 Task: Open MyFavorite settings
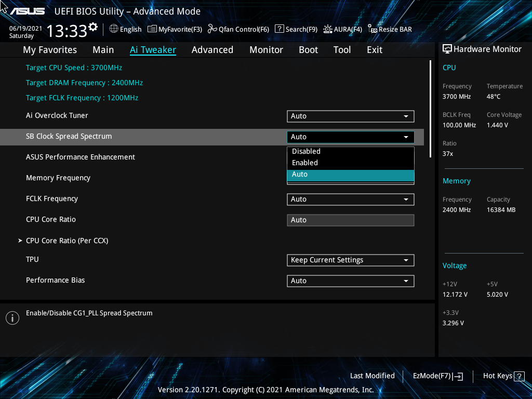click(x=175, y=29)
